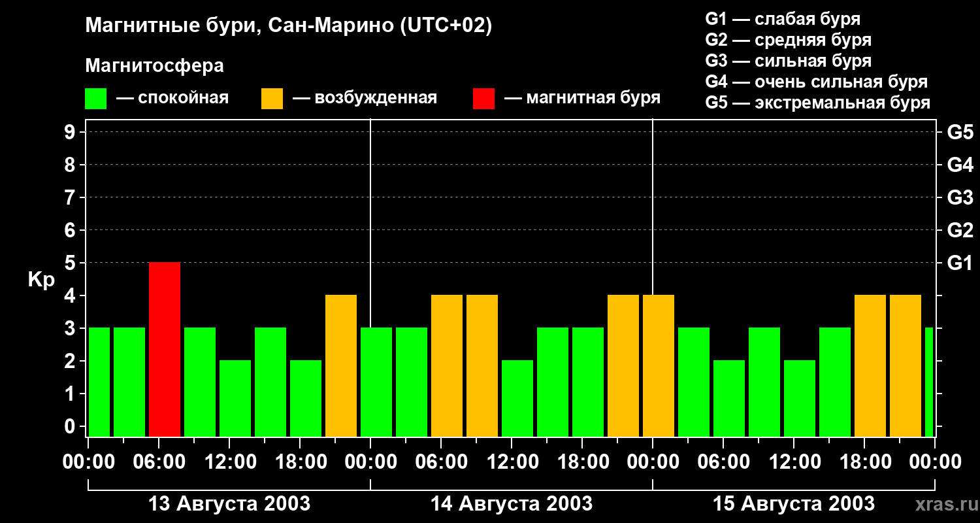This screenshot has height=523, width=980.
Task: Select the 13 August 12:00–15:00 Kp 2 bar
Action: click(x=235, y=399)
